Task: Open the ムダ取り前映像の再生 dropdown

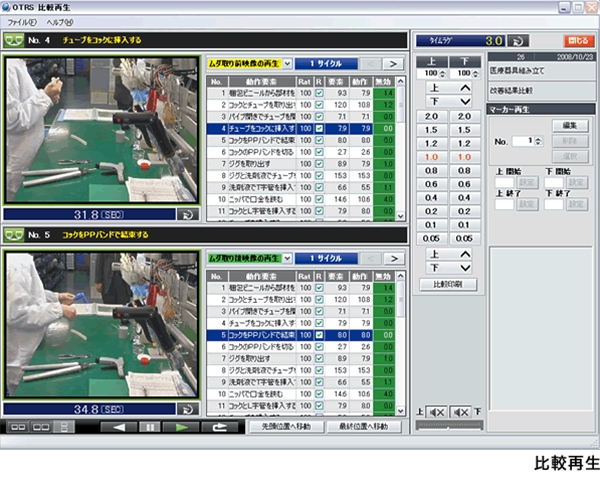Action: pyautogui.click(x=287, y=64)
